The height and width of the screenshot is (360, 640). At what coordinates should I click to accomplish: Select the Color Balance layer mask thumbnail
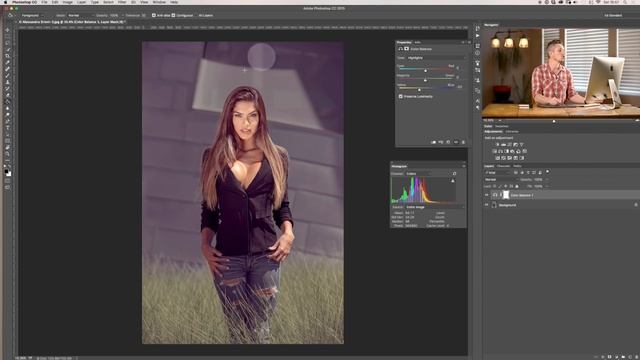tap(506, 195)
